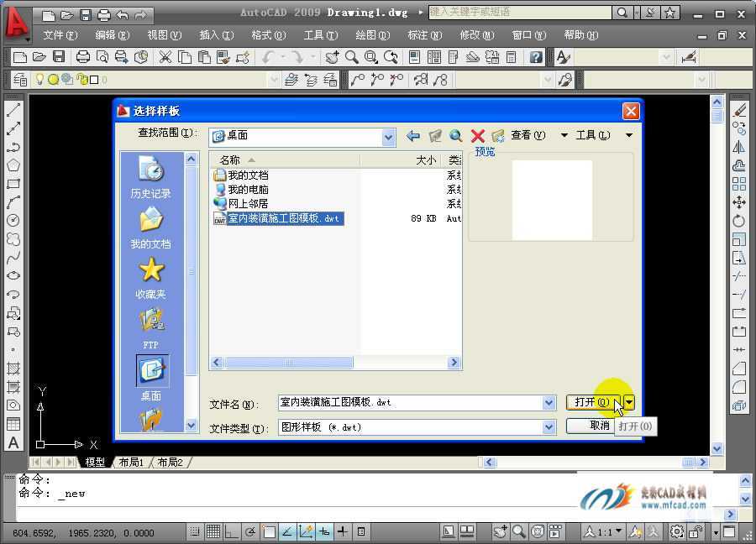
Task: Click the Help question mark icon
Action: tap(536, 57)
